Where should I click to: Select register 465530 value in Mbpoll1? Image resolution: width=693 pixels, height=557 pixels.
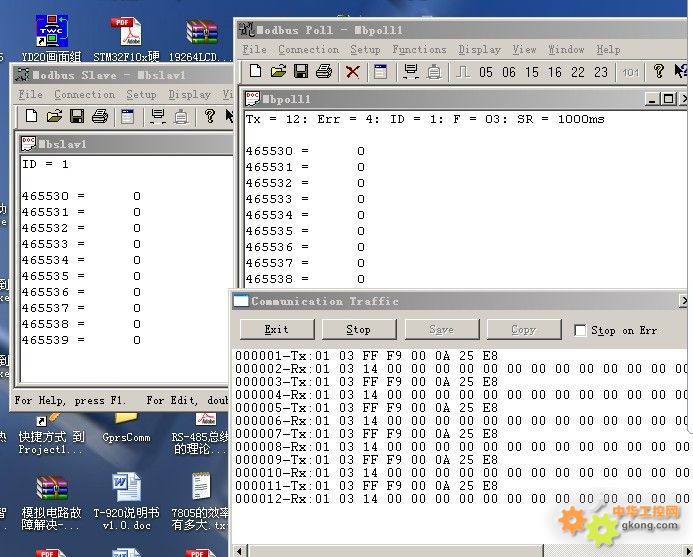point(361,151)
